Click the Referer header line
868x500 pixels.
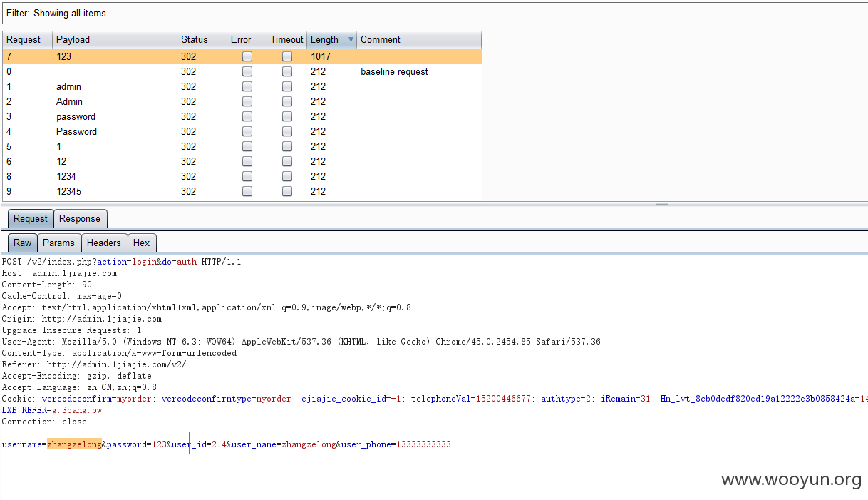click(94, 364)
